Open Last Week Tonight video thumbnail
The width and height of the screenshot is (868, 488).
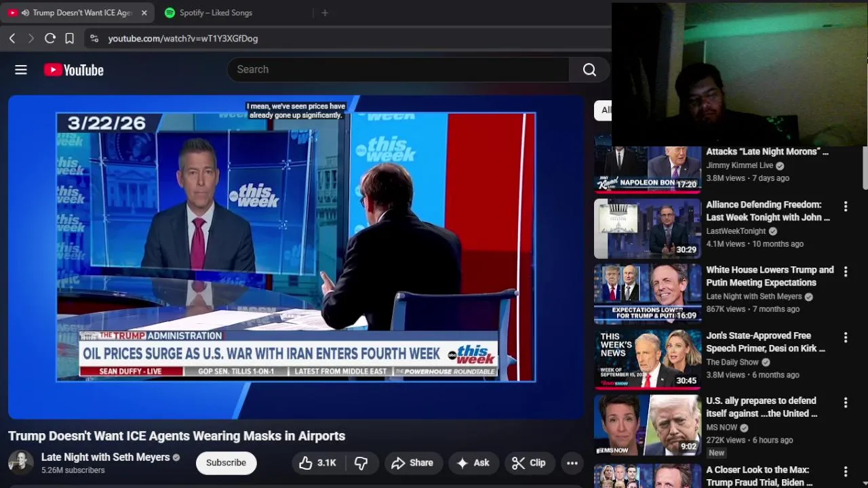click(x=648, y=229)
